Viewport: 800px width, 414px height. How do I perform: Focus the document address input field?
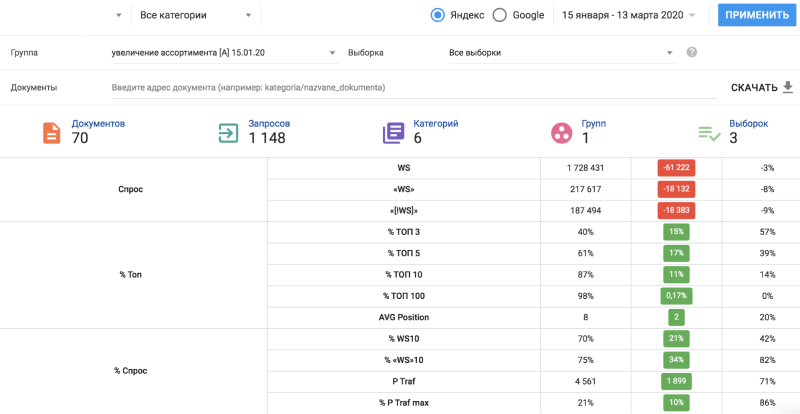tap(414, 88)
